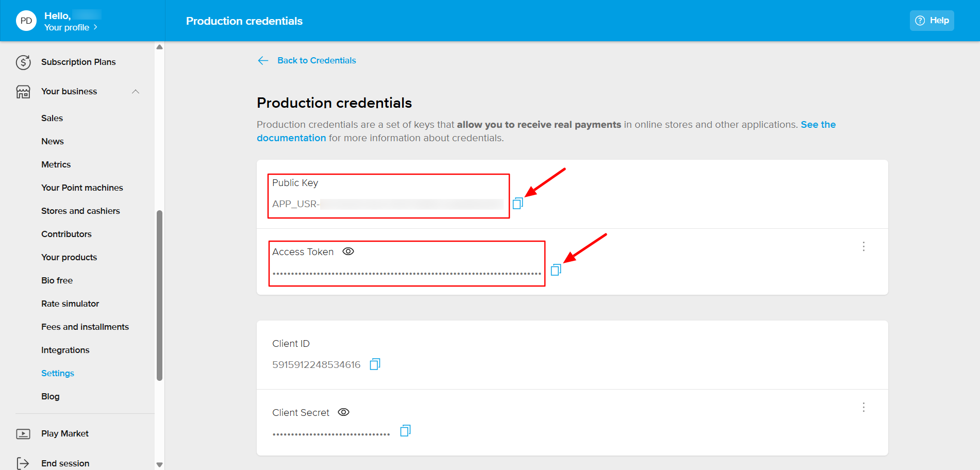Click the Subscription Plans dollar icon
The width and height of the screenshot is (980, 470).
[23, 62]
